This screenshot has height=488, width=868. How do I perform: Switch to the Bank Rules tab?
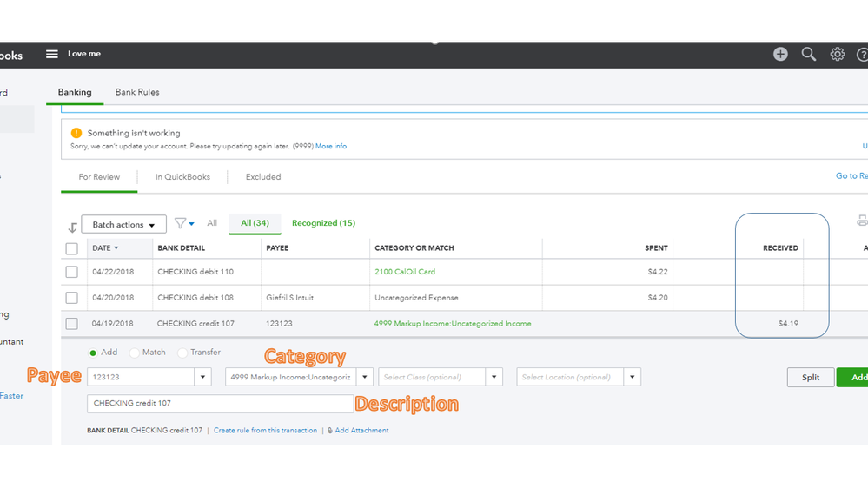pos(137,92)
